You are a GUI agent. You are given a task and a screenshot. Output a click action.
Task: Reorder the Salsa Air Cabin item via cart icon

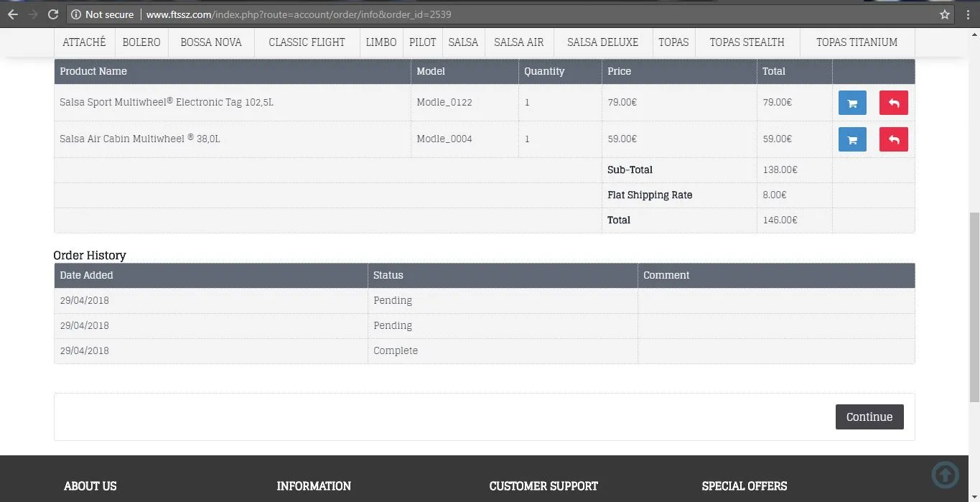852,139
